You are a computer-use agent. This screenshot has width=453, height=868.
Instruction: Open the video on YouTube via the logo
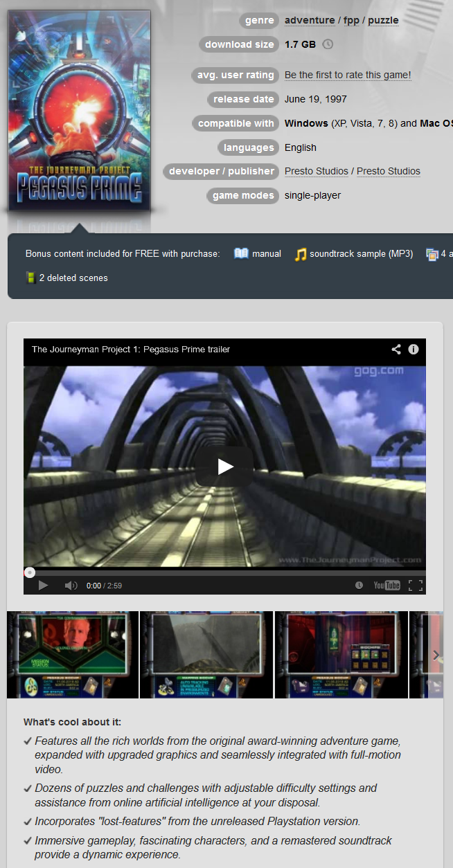[387, 586]
